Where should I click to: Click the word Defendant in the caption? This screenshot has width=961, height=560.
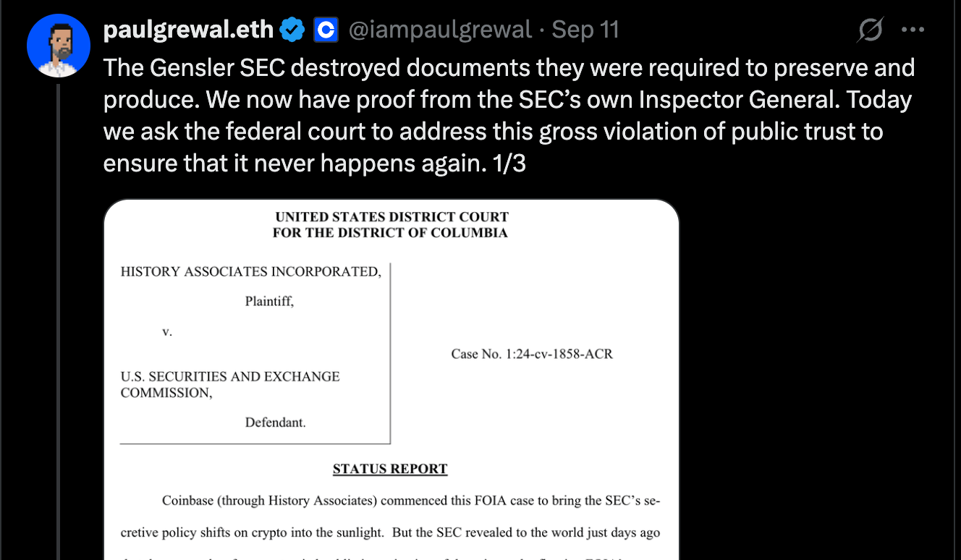click(275, 423)
